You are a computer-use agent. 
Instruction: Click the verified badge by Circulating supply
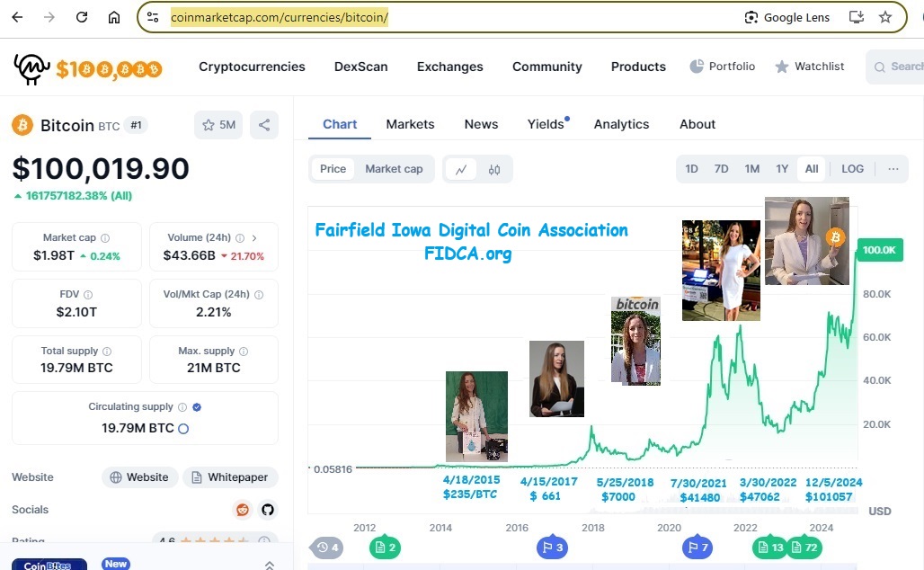197,407
